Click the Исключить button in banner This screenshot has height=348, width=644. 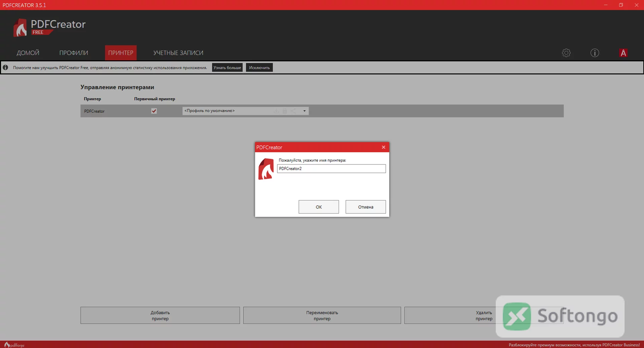[x=259, y=68]
